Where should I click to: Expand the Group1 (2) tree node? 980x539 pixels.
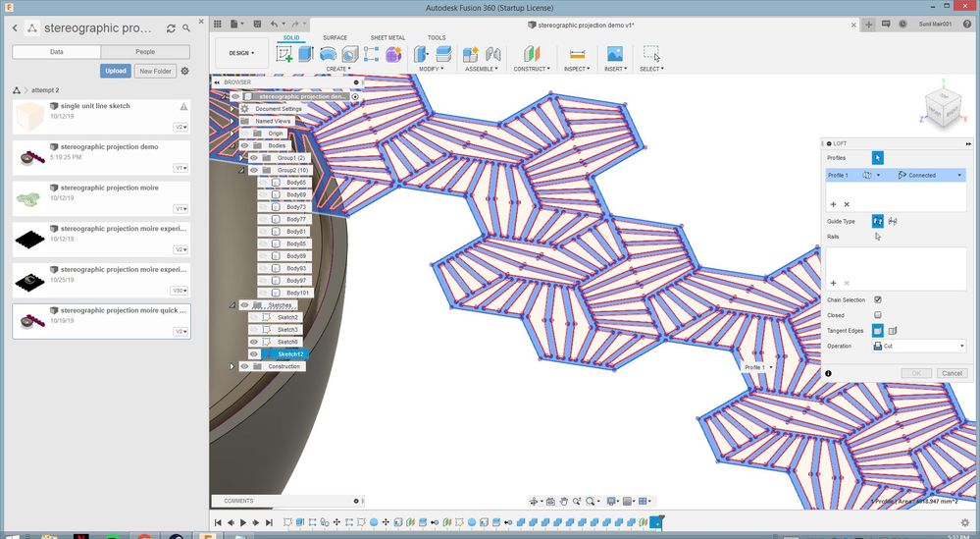tap(242, 158)
